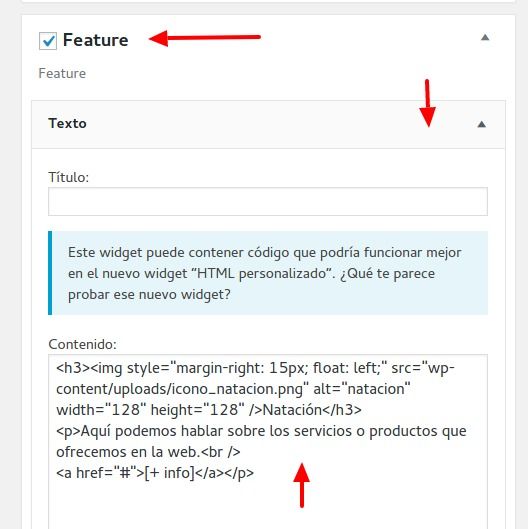Select the Texto widget header title
This screenshot has width=528, height=529.
[67, 123]
